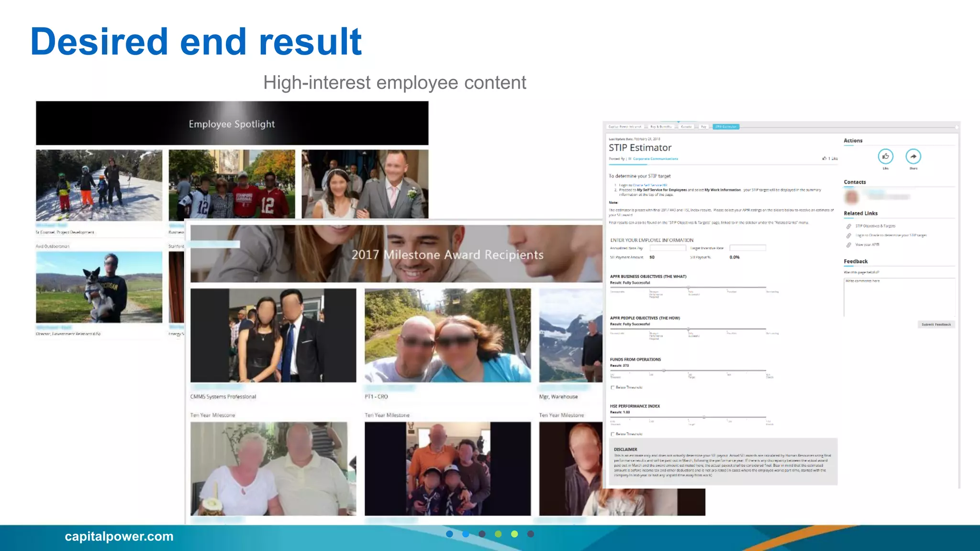Click the HSE Performance Index slider handle
Viewport: 980px width, 551px height.
(704, 417)
